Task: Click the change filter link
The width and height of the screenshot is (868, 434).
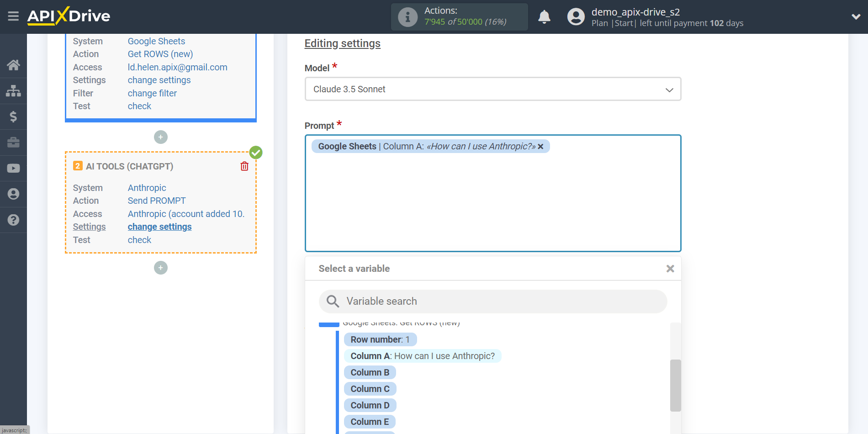Action: click(x=152, y=93)
